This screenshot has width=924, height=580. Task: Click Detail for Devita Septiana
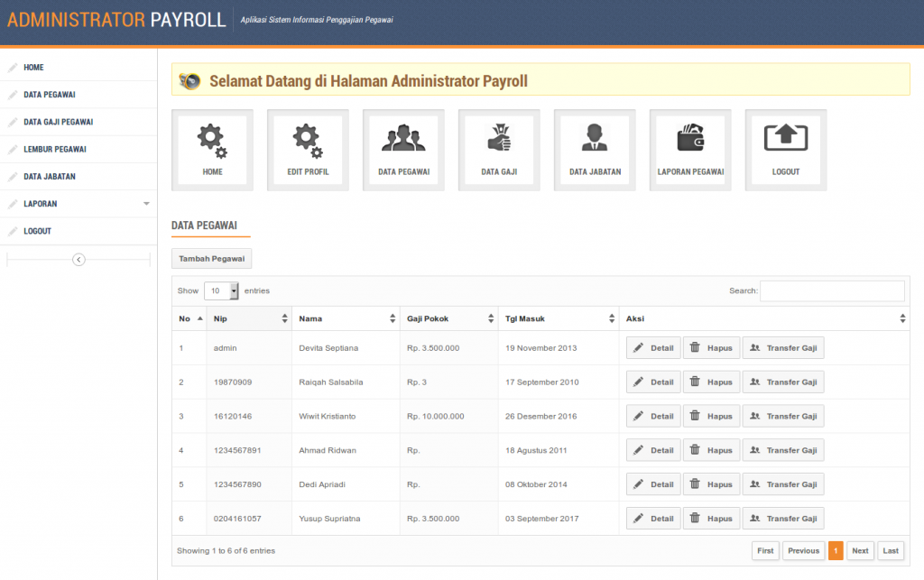(x=653, y=348)
